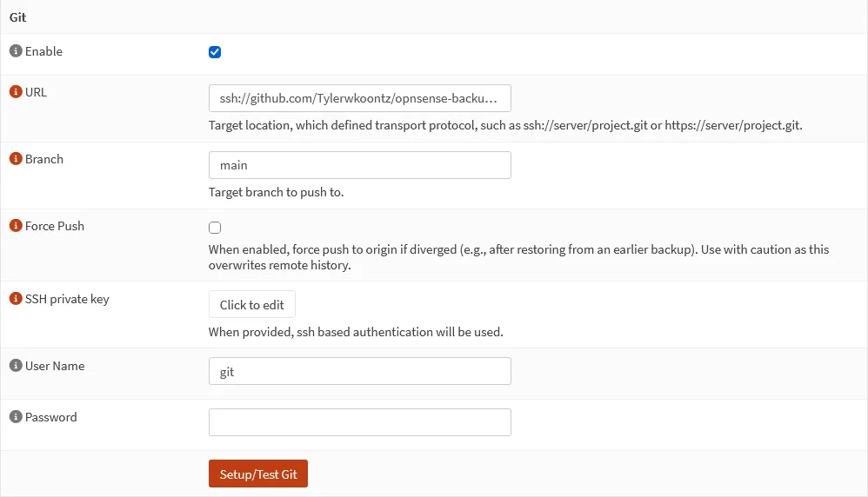Click the empty Password field

pos(360,422)
